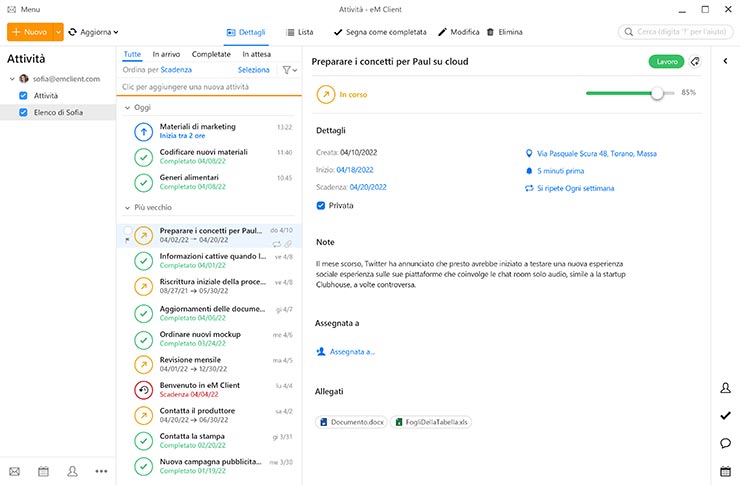Click the Elimina trash icon
740x485 pixels.
(x=490, y=32)
